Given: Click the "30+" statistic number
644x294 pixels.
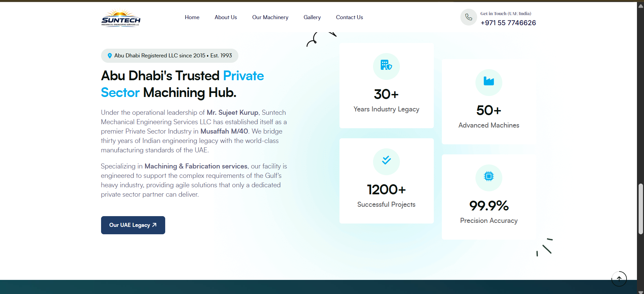Looking at the screenshot, I should click(386, 94).
